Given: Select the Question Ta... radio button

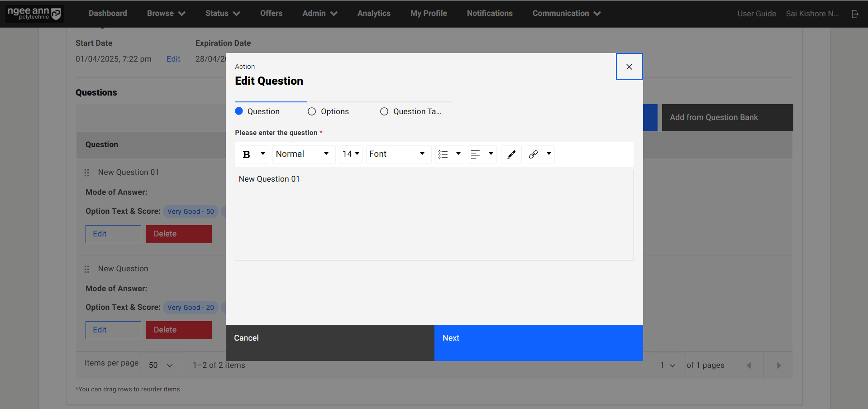Looking at the screenshot, I should 384,111.
